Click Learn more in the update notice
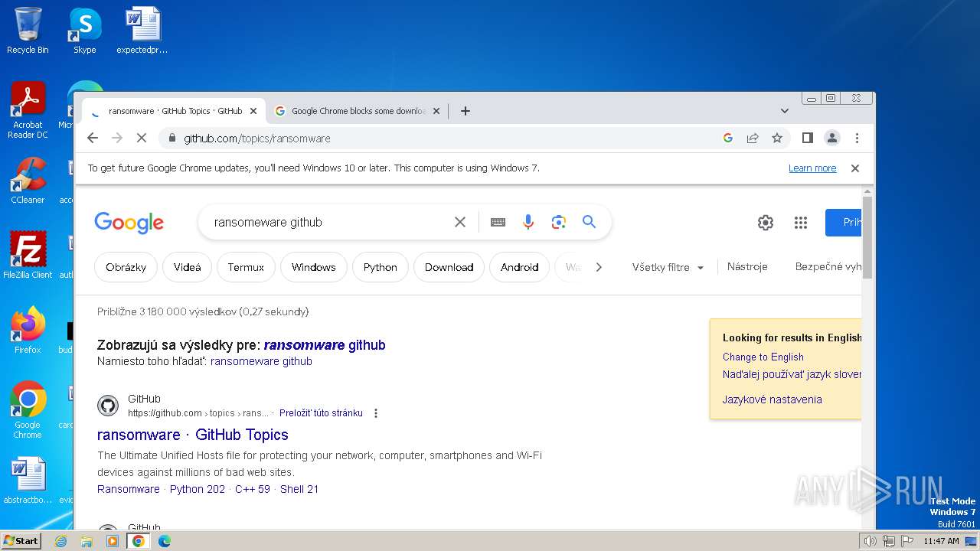 pos(812,168)
